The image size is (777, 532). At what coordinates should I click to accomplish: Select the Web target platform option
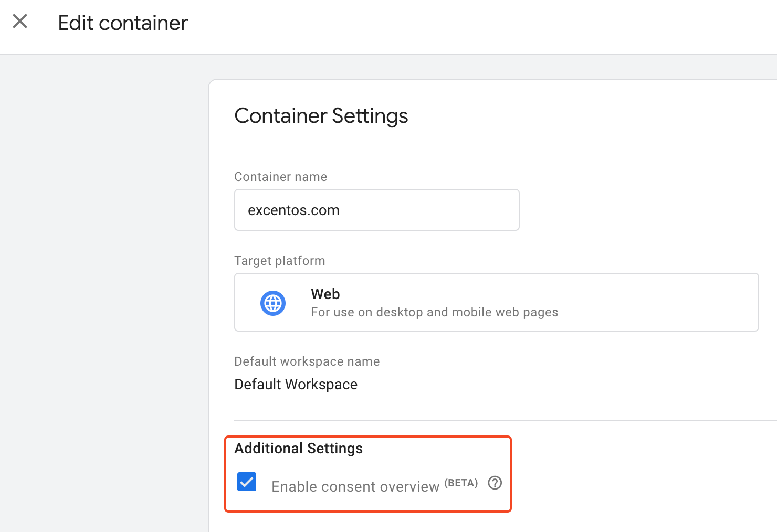[496, 302]
